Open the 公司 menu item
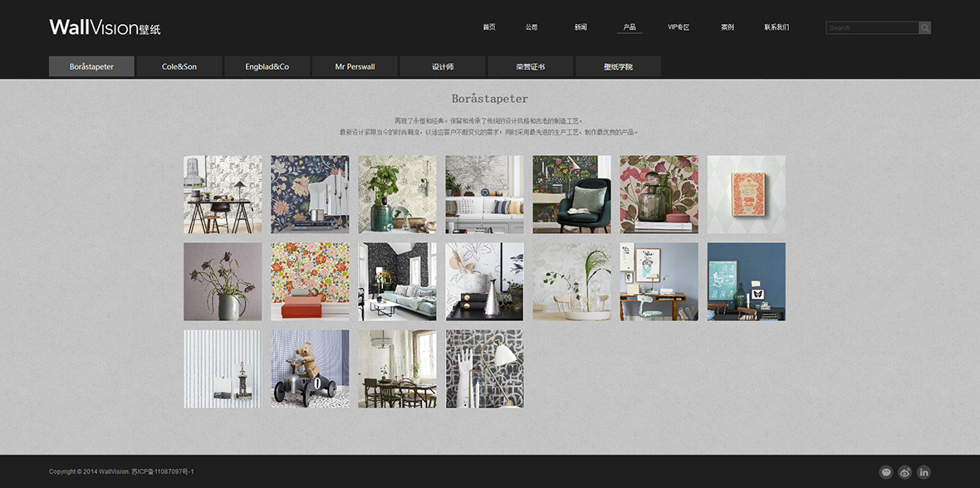Image resolution: width=980 pixels, height=488 pixels. 532,27
